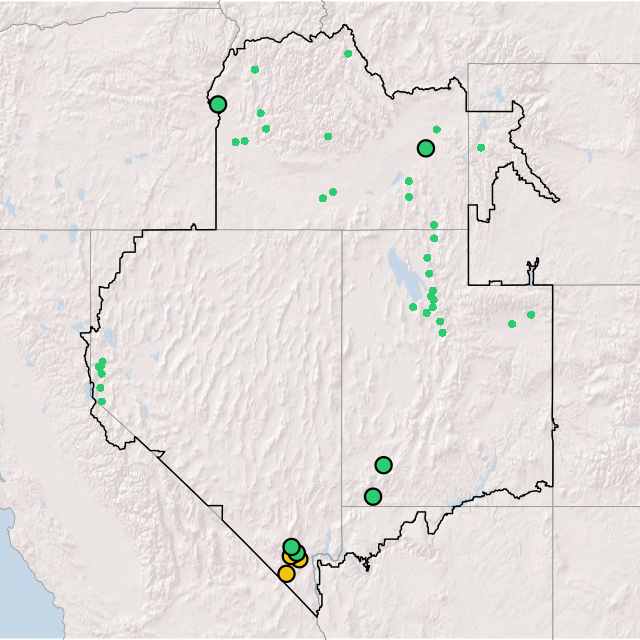Click the small green dot beside the large lake

413,307
